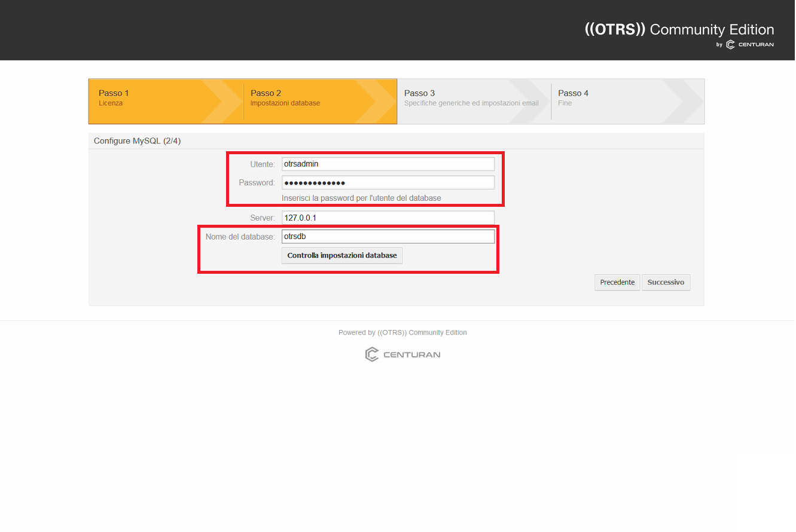Select the Server field with 127.0.0.1
Screen dimensions: 796x532
388,218
